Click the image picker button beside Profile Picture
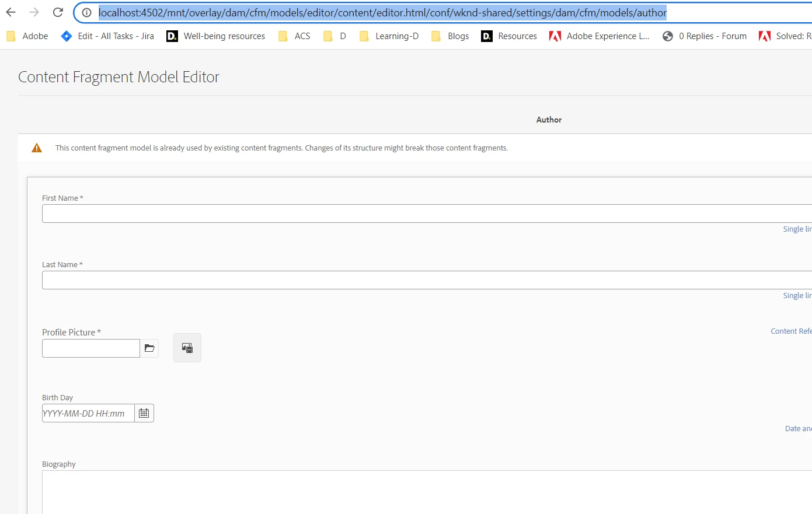This screenshot has width=812, height=514. pos(187,348)
